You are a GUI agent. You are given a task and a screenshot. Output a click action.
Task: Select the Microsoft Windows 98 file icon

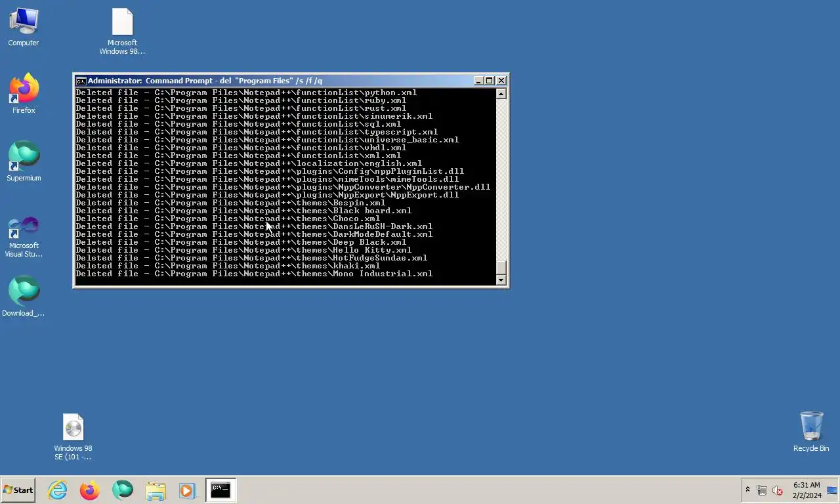tap(122, 31)
